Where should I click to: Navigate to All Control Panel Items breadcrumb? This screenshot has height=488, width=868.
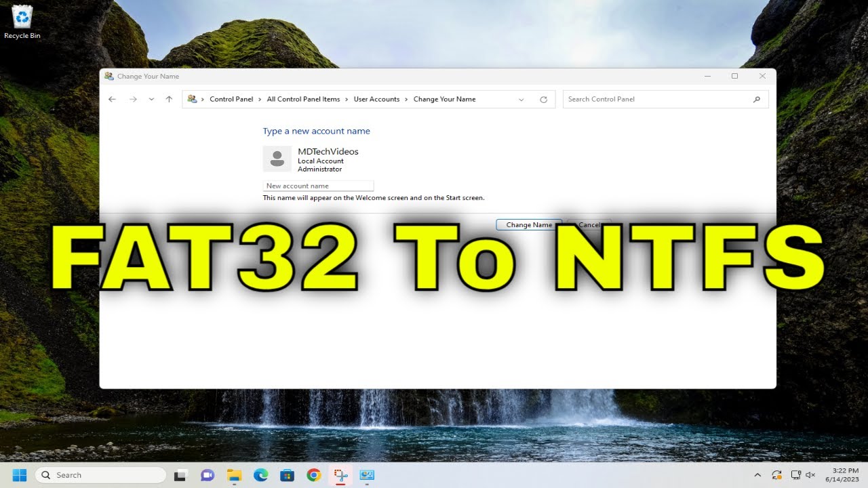303,99
